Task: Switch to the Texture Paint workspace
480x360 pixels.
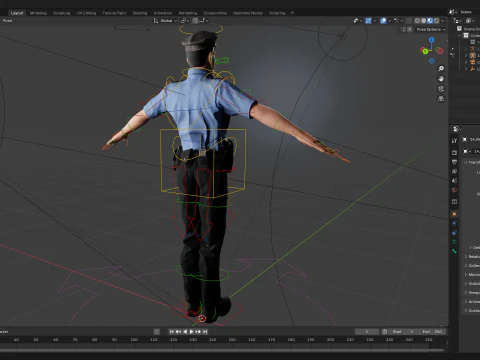Action: [114, 13]
